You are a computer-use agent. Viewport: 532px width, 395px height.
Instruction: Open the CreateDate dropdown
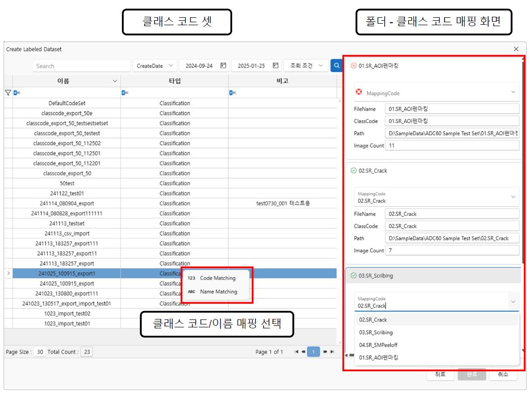click(x=155, y=66)
